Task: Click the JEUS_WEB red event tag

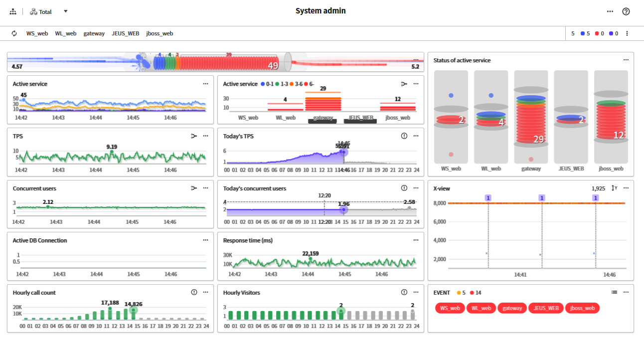Action: [545, 308]
